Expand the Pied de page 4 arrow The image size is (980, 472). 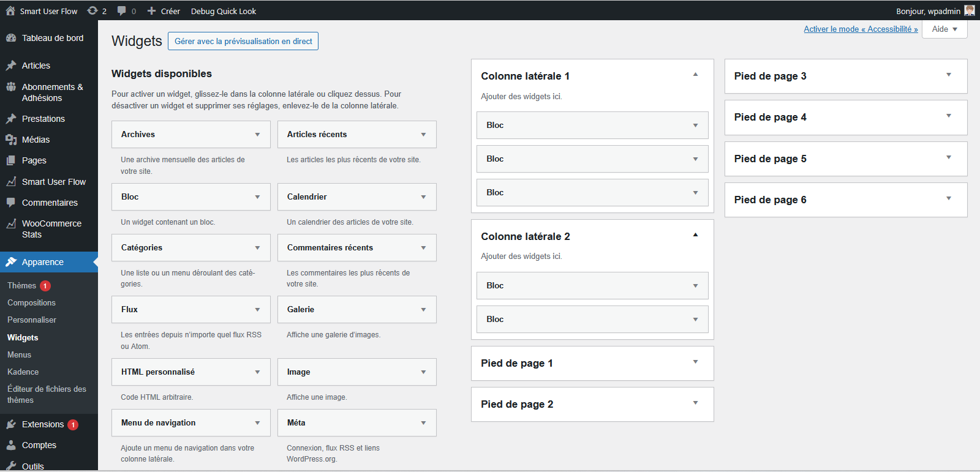point(949,116)
